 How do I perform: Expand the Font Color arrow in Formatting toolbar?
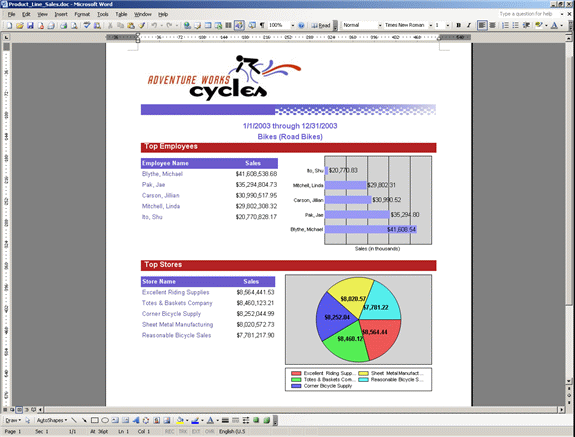[x=561, y=25]
